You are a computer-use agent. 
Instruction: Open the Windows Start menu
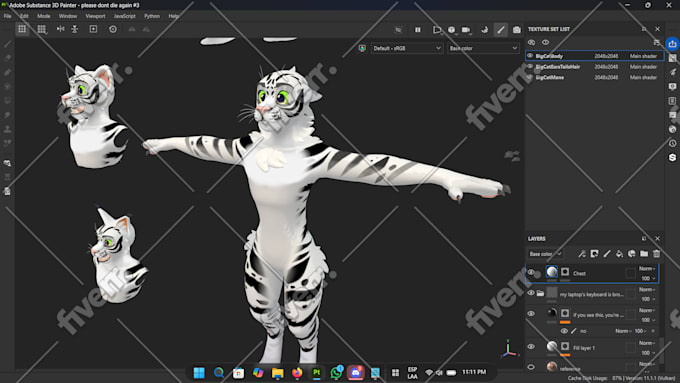pos(199,373)
